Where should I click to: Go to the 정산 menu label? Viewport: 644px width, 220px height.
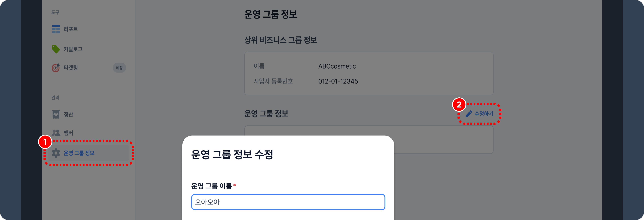tap(68, 114)
